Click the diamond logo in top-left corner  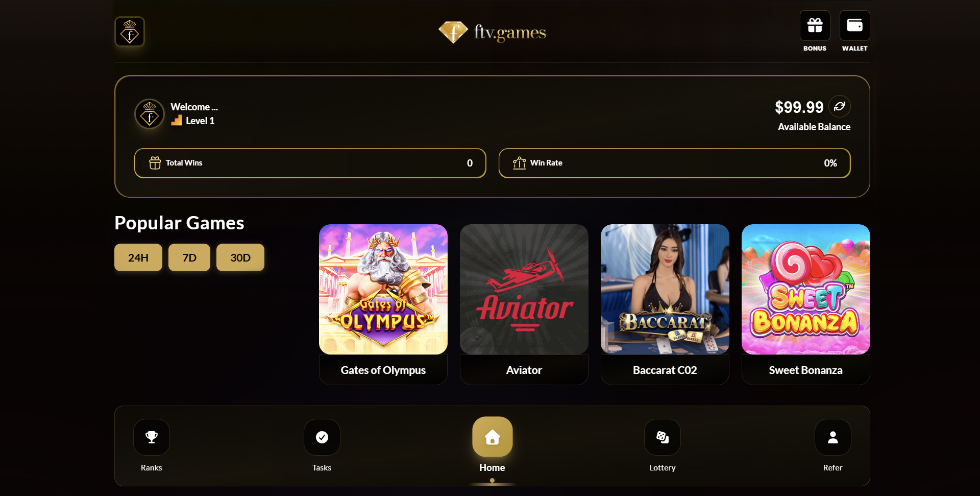pos(130,32)
